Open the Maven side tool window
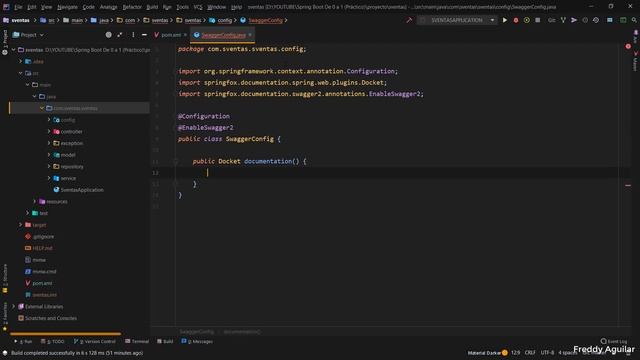640x360 pixels. (x=636, y=62)
